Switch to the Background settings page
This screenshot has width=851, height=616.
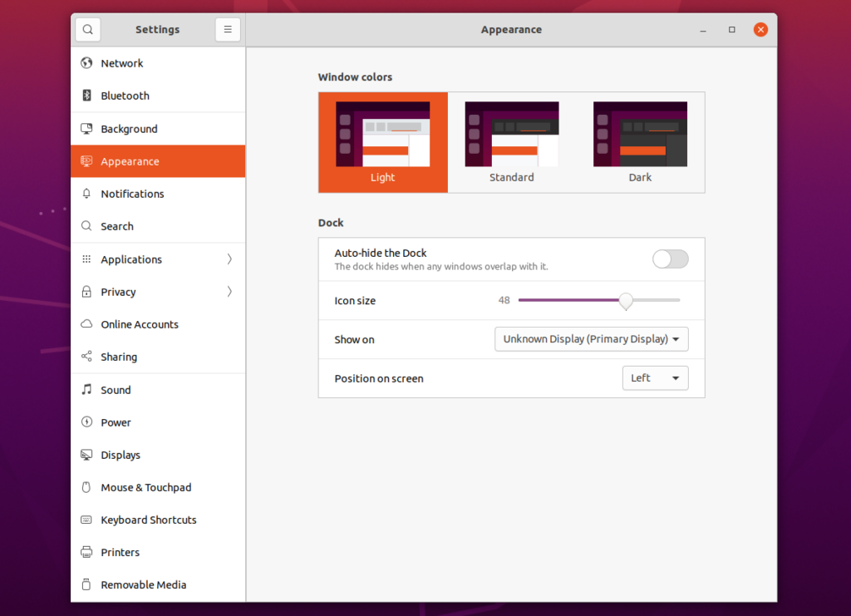158,128
